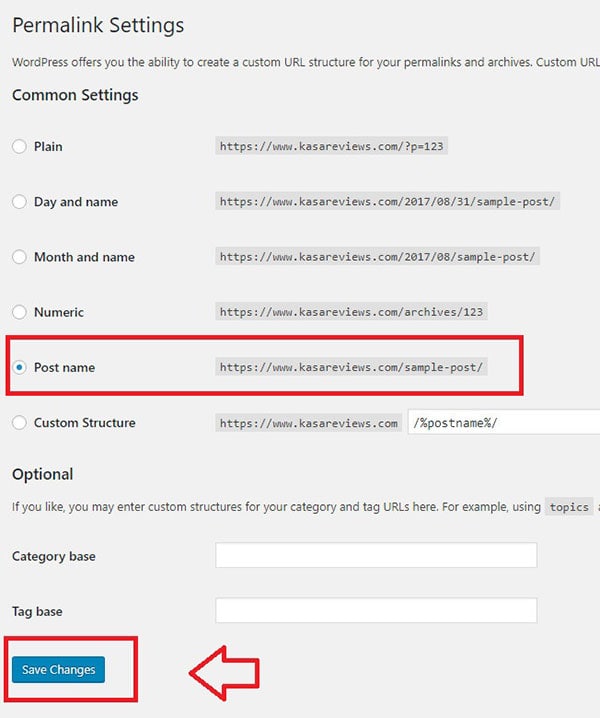
Task: Enable the Custom Structure radio option
Action: 20,423
